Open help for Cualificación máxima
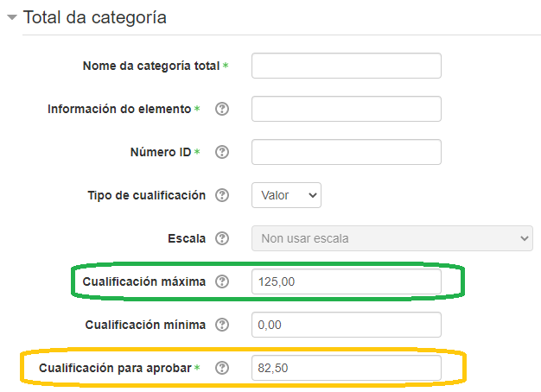This screenshot has width=541, height=392. pyautogui.click(x=222, y=281)
